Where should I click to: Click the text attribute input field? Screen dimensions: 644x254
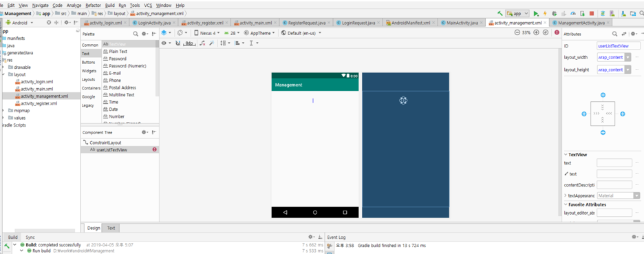[x=614, y=162]
